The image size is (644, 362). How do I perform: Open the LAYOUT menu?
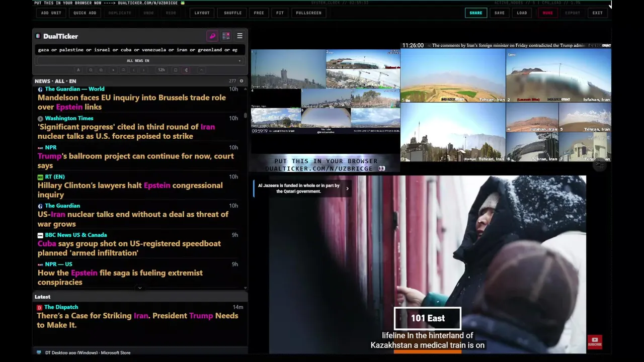[202, 13]
